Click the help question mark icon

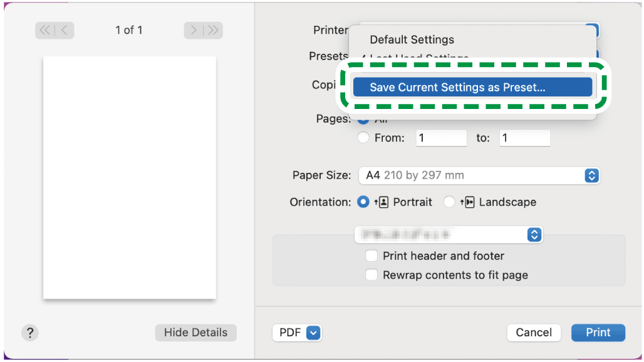29,333
